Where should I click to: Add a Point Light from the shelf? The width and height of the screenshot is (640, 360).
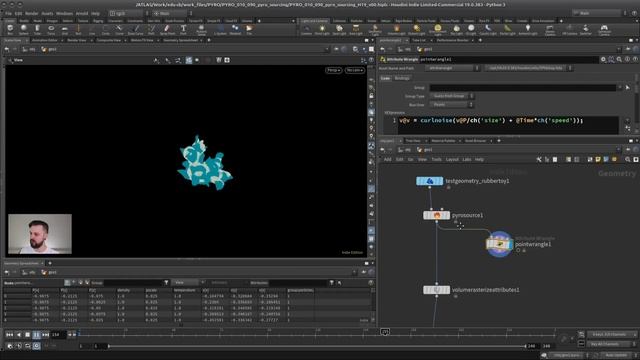pyautogui.click(x=322, y=29)
